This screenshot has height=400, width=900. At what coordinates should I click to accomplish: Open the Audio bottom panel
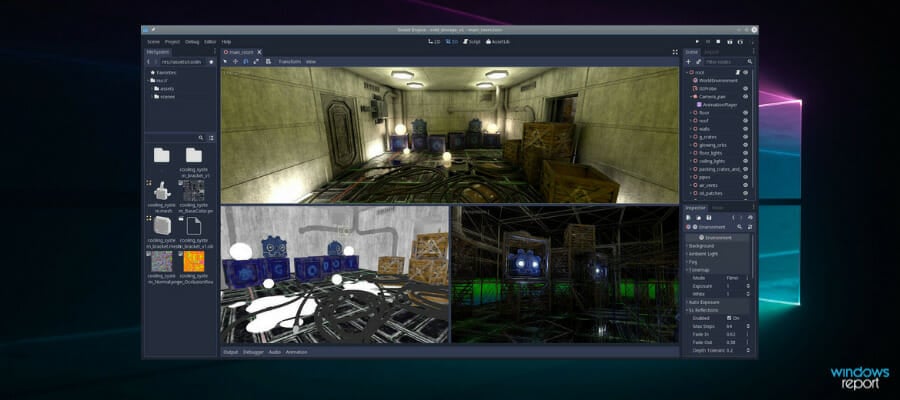coord(274,352)
